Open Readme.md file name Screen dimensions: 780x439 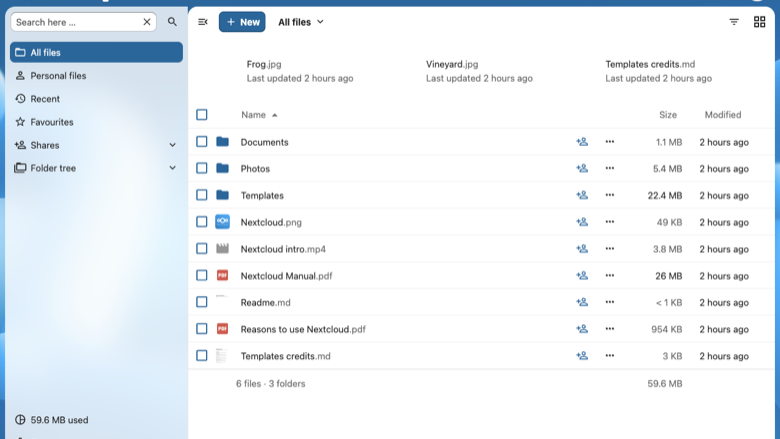click(266, 302)
